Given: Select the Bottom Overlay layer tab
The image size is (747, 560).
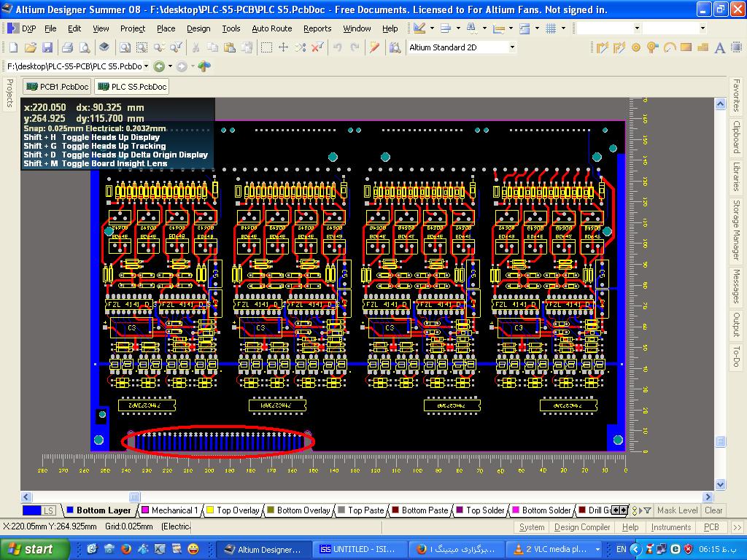Looking at the screenshot, I should pos(298,510).
